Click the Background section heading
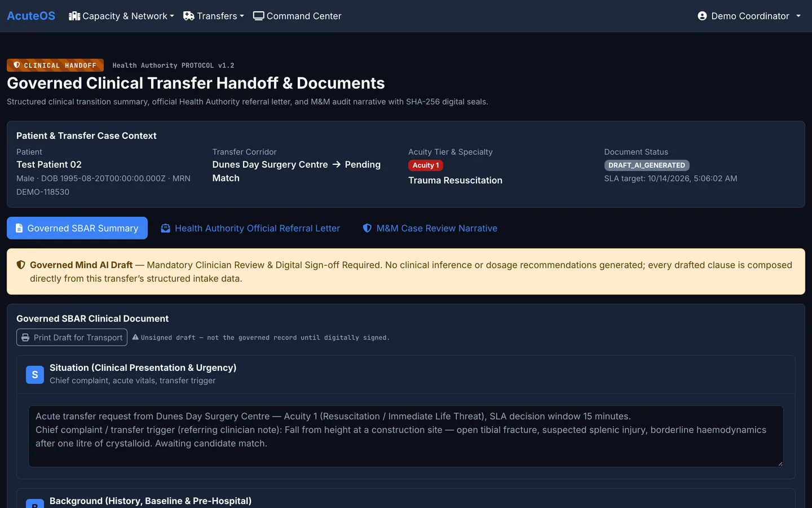The height and width of the screenshot is (508, 812). (x=151, y=501)
